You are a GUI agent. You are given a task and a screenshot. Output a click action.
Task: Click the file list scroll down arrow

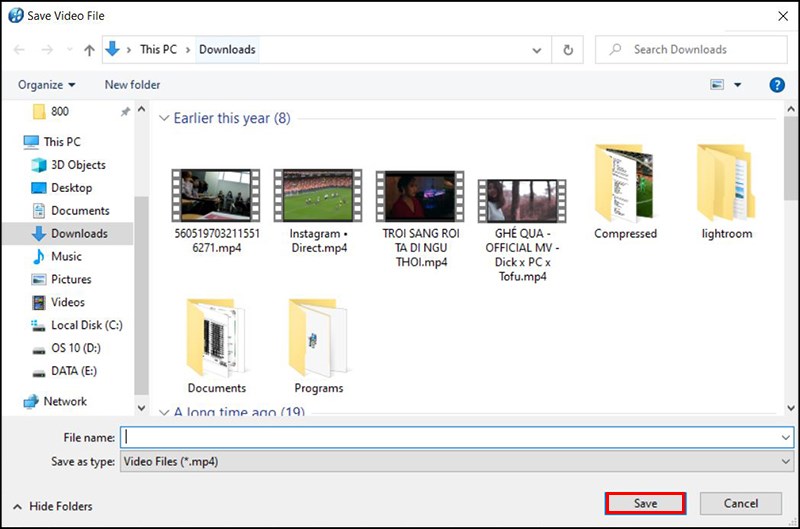[791, 408]
